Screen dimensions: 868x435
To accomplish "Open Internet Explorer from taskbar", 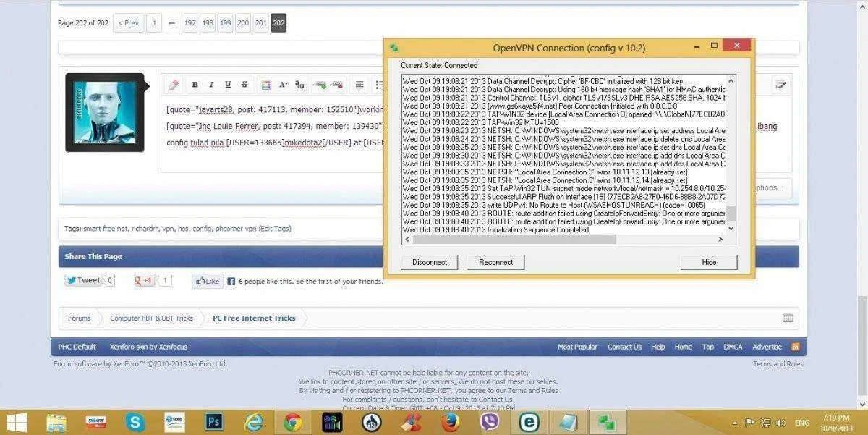I will click(x=253, y=422).
